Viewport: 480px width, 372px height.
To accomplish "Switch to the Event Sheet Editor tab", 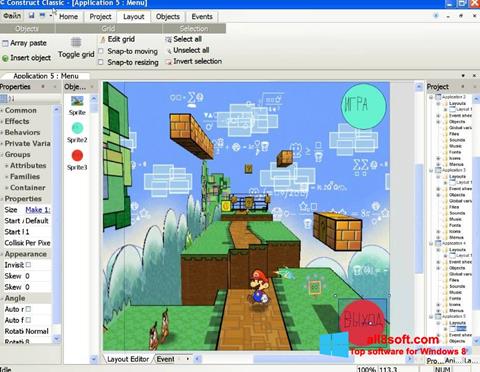I will pyautogui.click(x=166, y=359).
